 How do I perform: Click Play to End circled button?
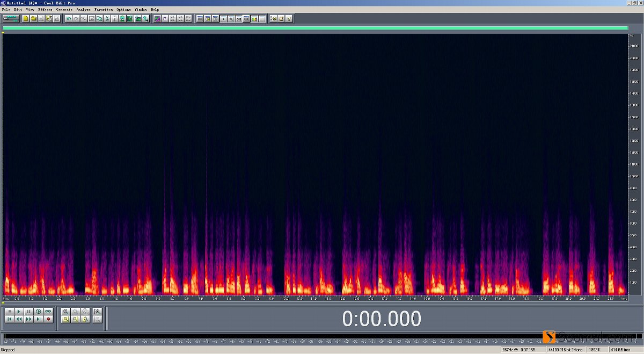click(x=38, y=312)
